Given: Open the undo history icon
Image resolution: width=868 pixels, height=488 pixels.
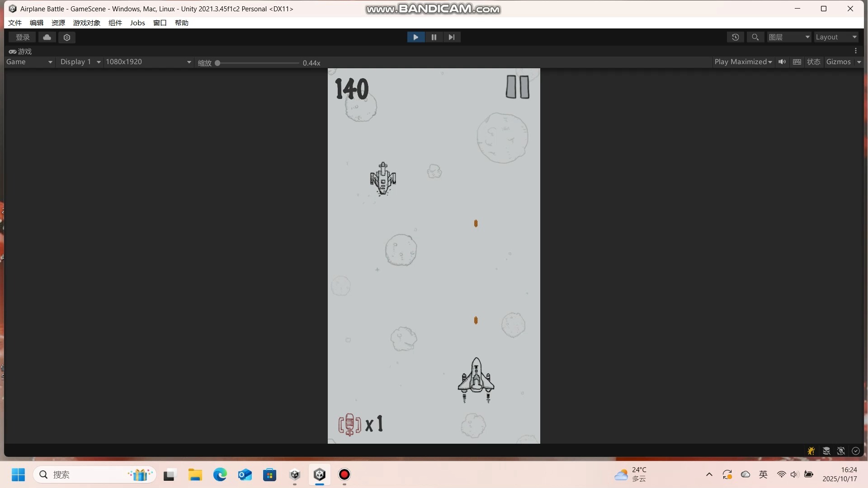Looking at the screenshot, I should coord(736,37).
